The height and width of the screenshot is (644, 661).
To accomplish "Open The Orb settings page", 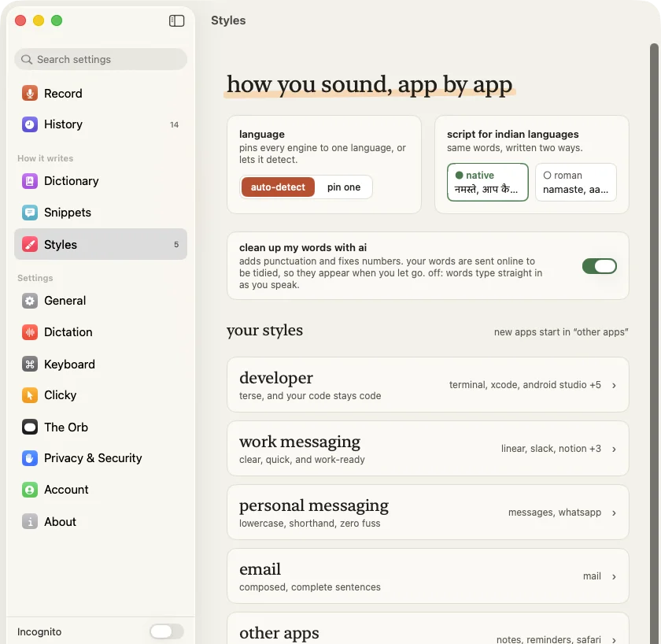I will point(66,427).
